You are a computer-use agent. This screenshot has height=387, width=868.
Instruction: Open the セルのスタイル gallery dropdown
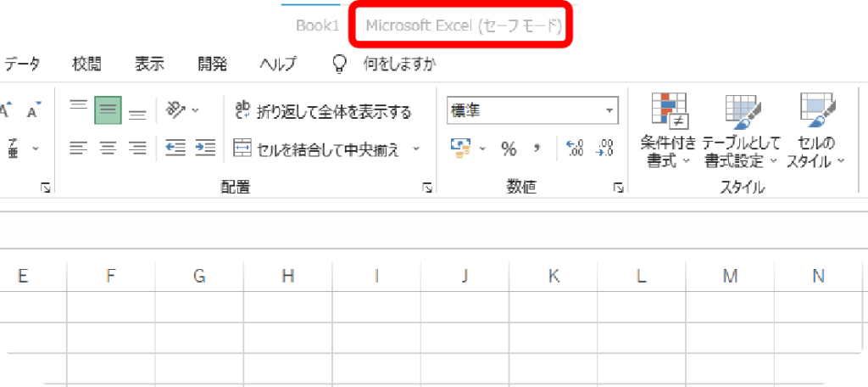[x=815, y=132]
